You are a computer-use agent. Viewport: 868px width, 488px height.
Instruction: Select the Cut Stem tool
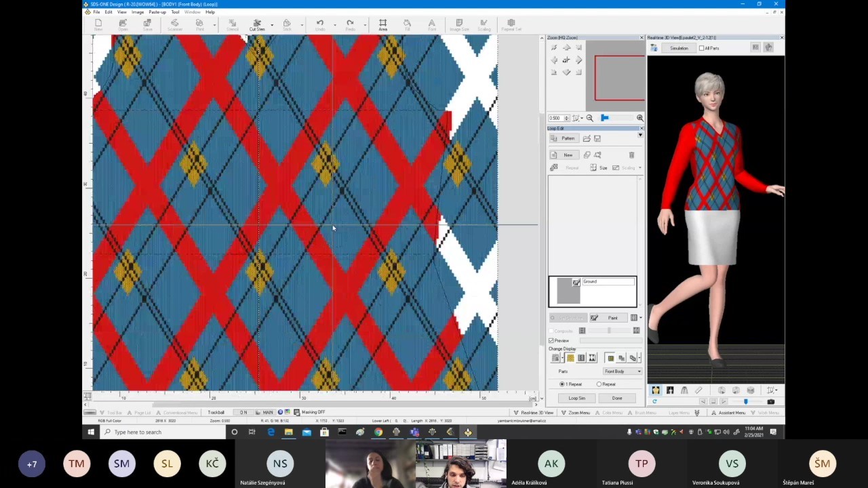(x=257, y=25)
